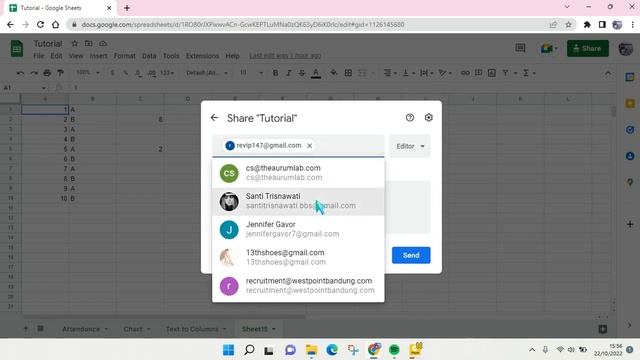Click the Redo icon

coord(34,73)
